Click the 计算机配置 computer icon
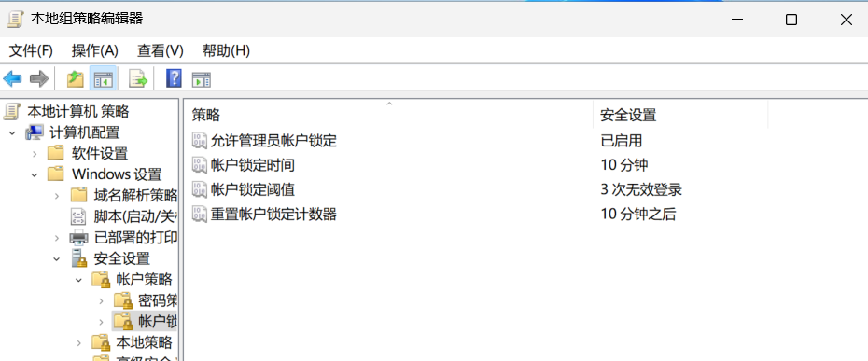The height and width of the screenshot is (361, 868). point(35,132)
